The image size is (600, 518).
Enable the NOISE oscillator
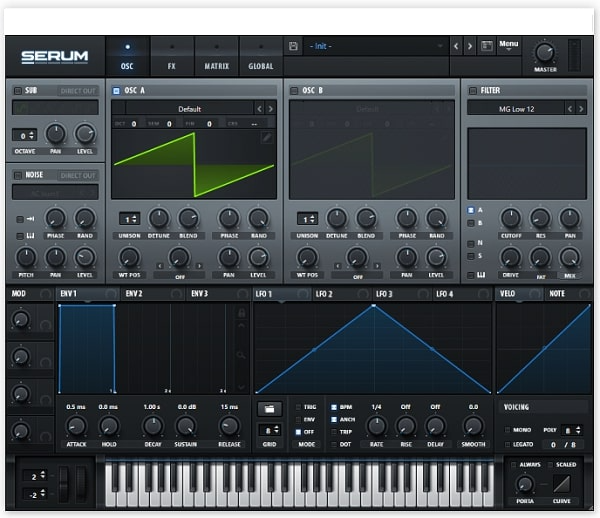click(18, 176)
